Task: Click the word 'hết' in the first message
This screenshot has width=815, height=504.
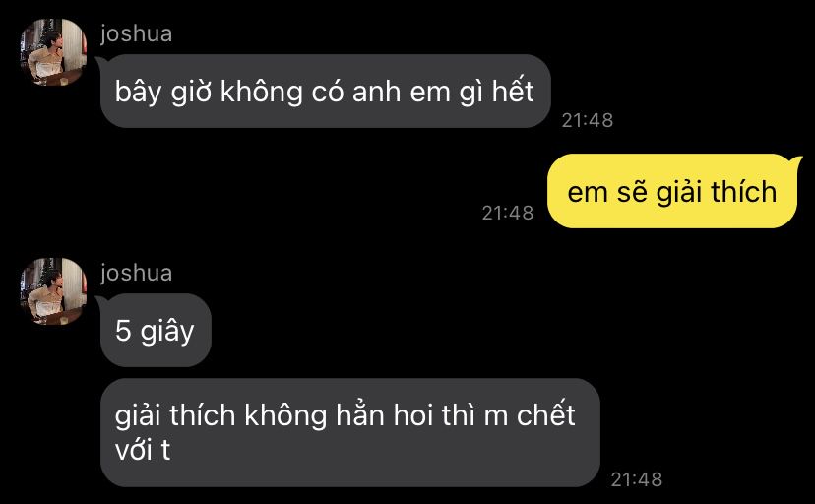Action: coord(513,92)
